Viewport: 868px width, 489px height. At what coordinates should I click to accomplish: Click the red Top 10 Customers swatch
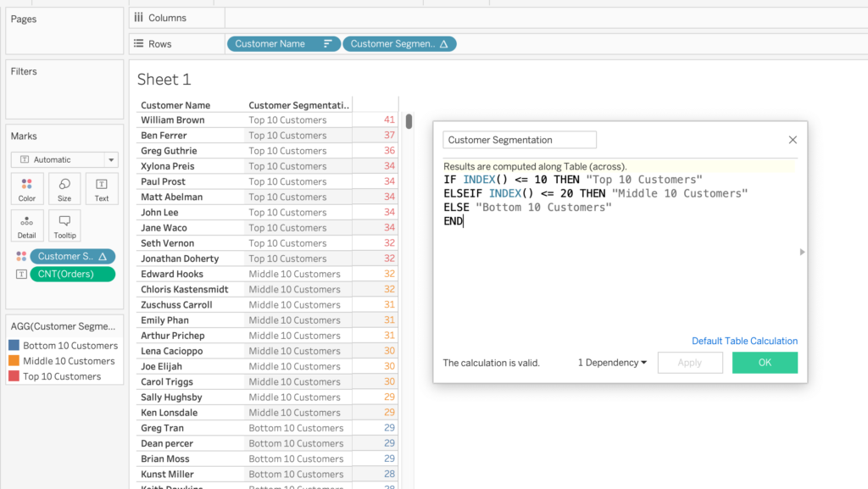coord(14,376)
